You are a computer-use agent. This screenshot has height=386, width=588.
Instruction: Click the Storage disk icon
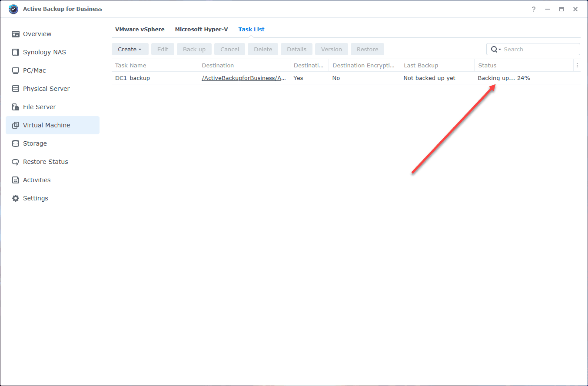16,143
